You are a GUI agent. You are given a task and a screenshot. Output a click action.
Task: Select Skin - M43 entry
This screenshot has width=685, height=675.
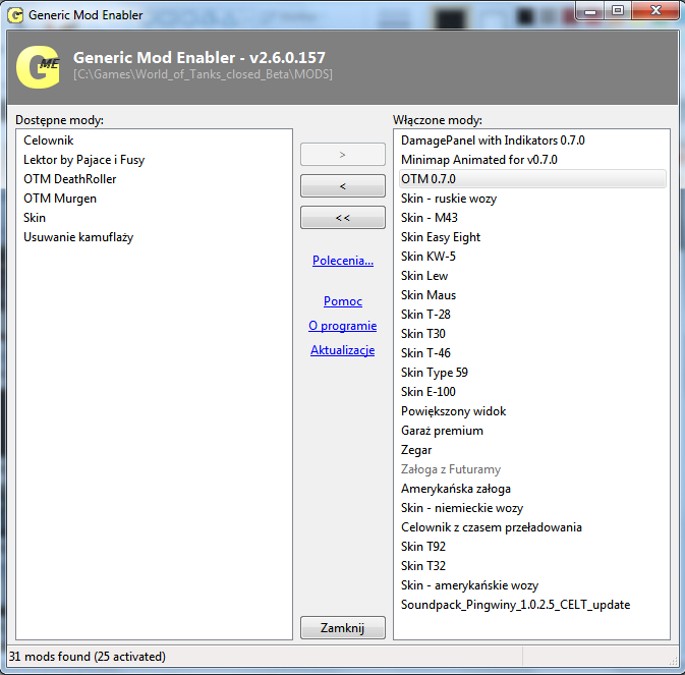429,218
